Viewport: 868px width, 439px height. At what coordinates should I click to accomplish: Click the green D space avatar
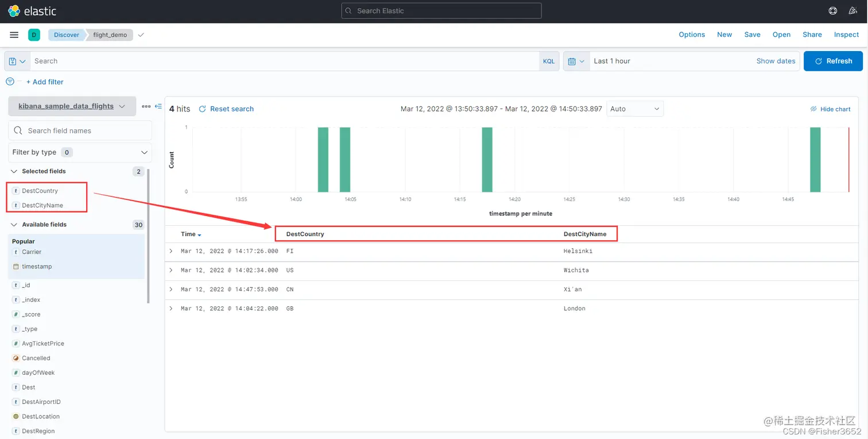(34, 35)
